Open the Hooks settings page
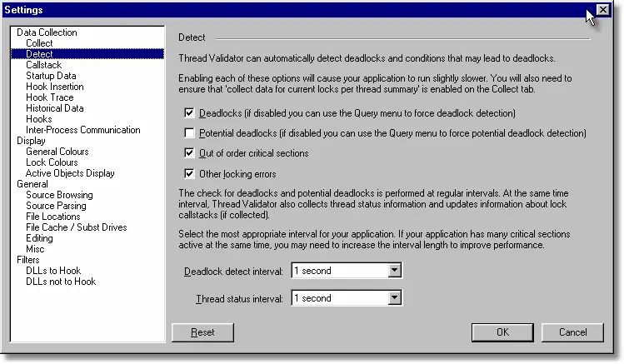This screenshot has height=364, width=624. (x=39, y=119)
